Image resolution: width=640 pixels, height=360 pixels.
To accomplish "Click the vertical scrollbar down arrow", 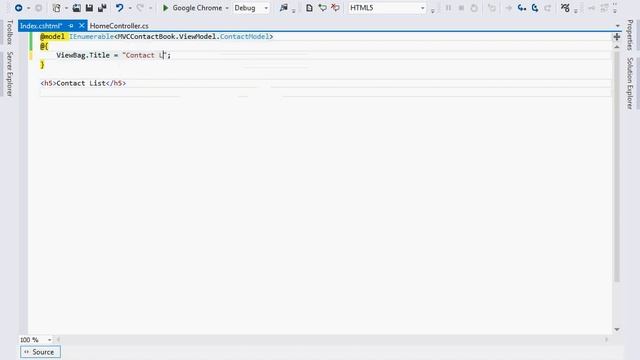I will [617, 329].
